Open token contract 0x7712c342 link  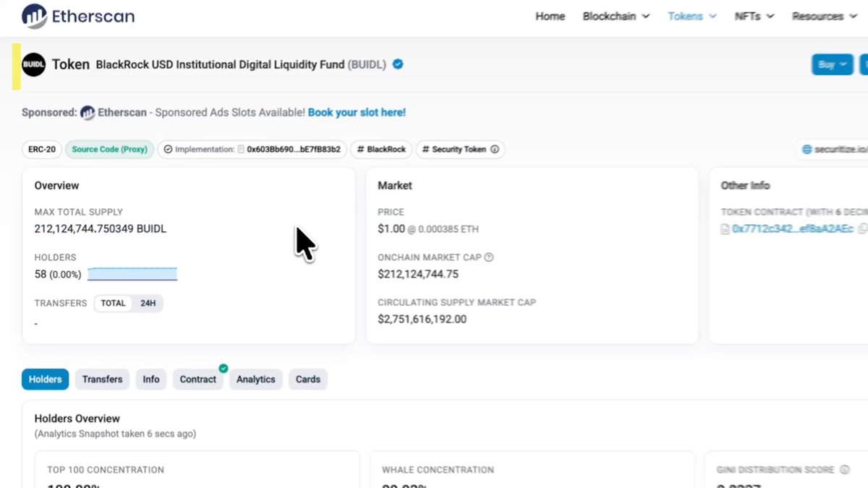793,229
